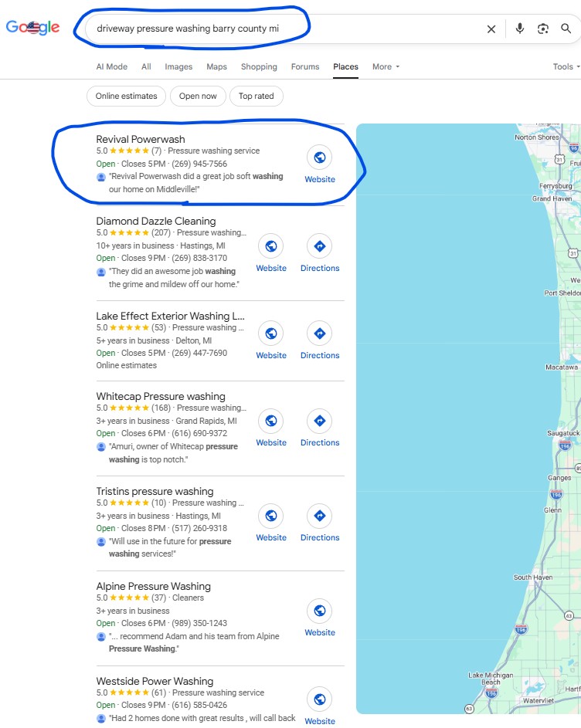The width and height of the screenshot is (581, 728).
Task: Click review quote mentioning Amuri, owner
Action: (x=173, y=452)
